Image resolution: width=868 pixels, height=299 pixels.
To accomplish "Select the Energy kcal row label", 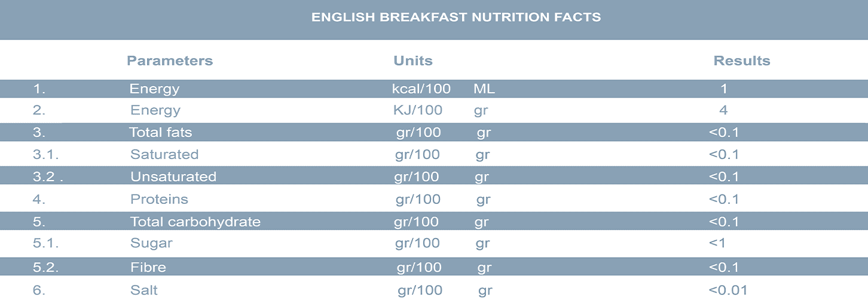I will click(x=154, y=89).
